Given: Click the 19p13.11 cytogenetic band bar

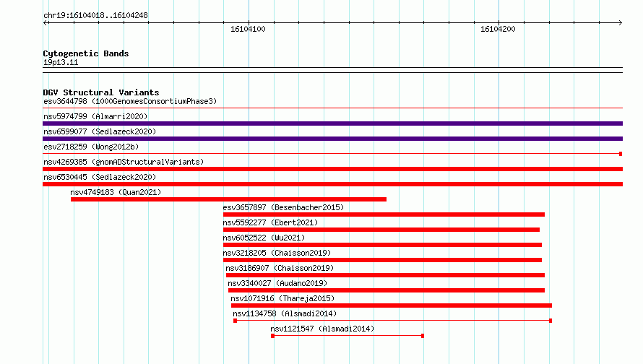Looking at the screenshot, I should [x=332, y=70].
